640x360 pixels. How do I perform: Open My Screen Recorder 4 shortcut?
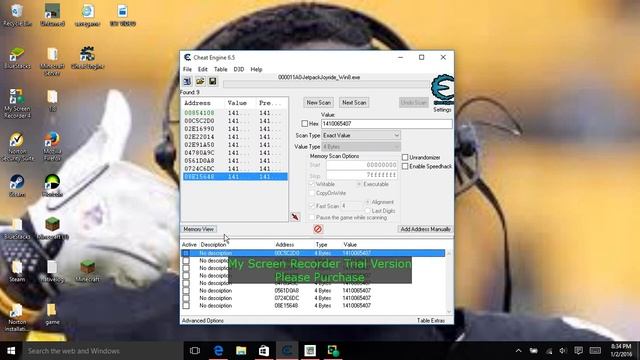[17, 104]
